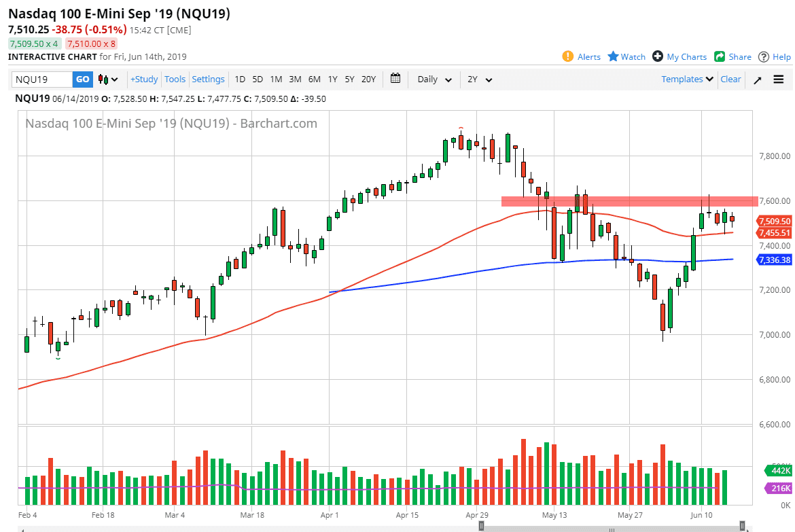This screenshot has height=532, width=795.
Task: Switch to the 5Y timeframe
Action: pyautogui.click(x=349, y=79)
